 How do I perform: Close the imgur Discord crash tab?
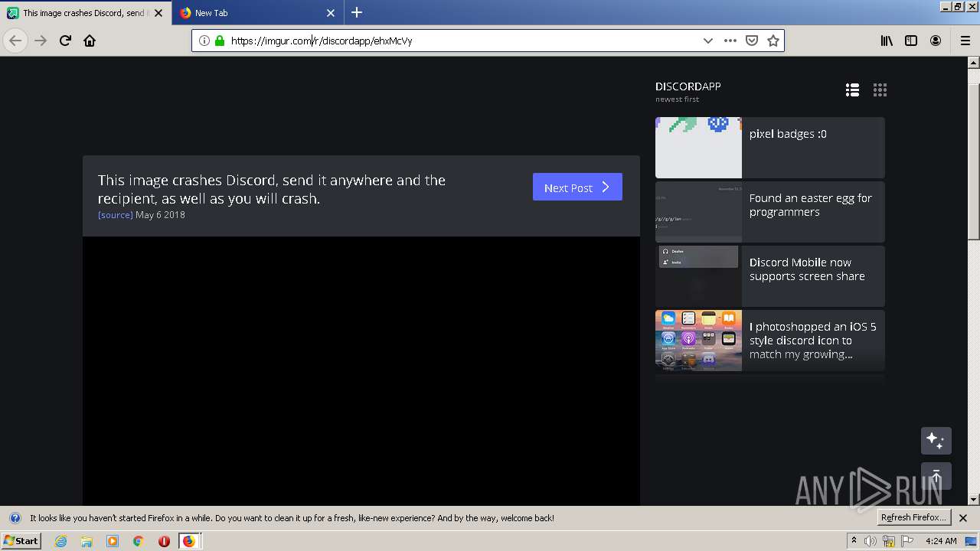point(158,12)
